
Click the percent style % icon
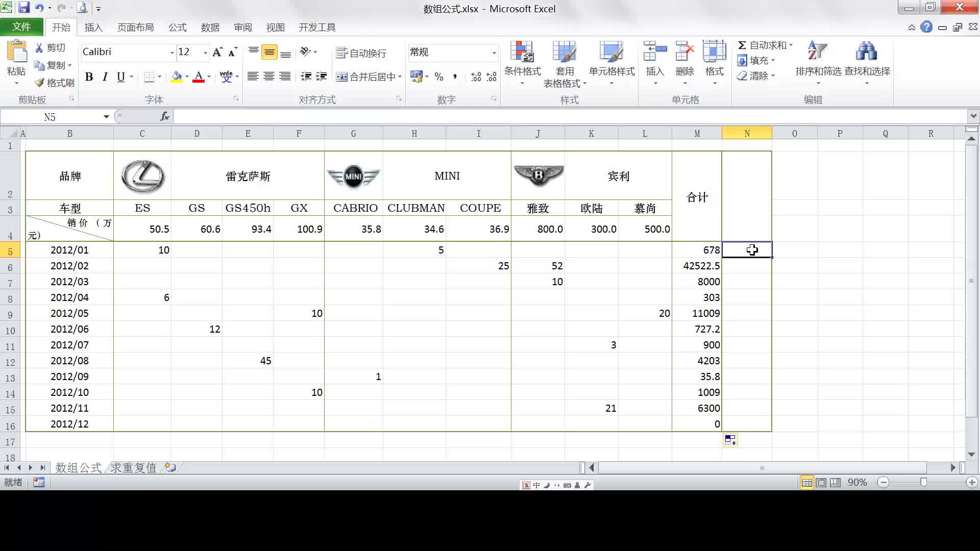(x=438, y=77)
